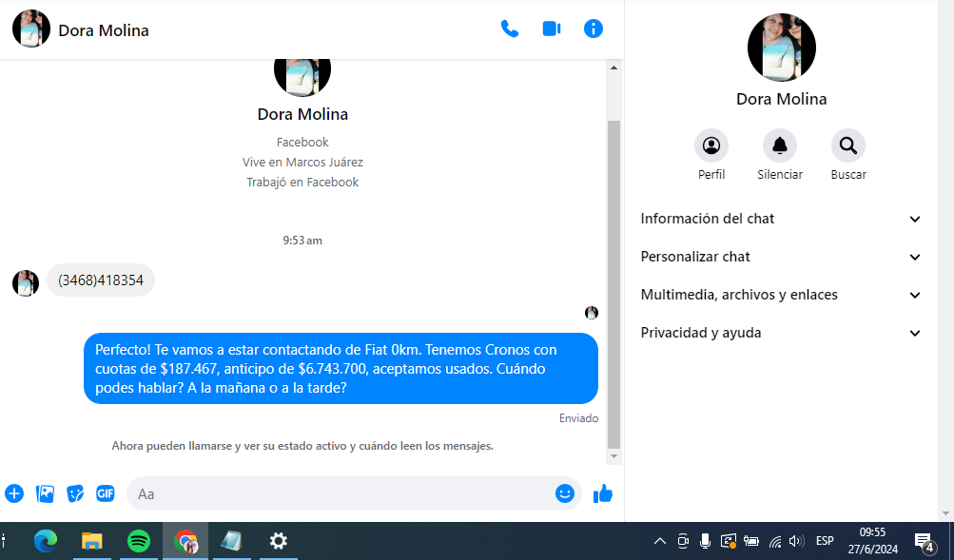Attach a photo using image icon

point(45,493)
